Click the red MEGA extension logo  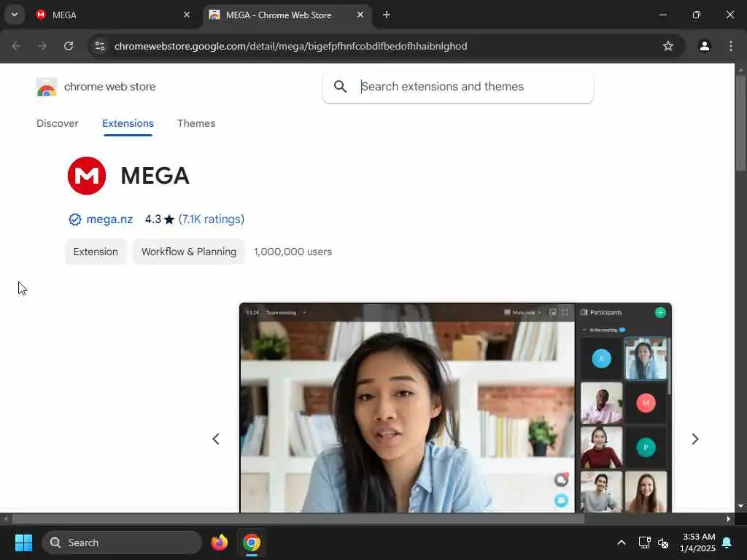click(x=87, y=176)
